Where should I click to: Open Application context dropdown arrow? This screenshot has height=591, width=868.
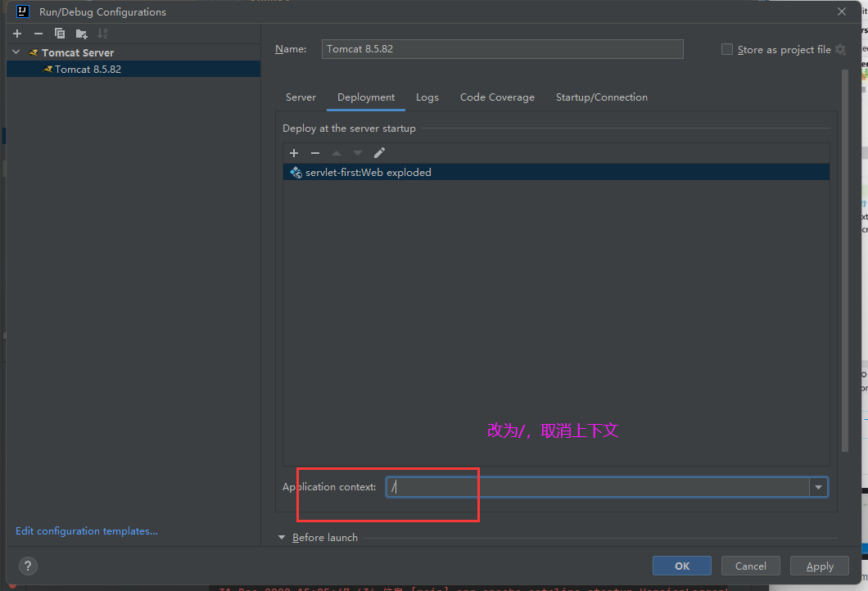tap(817, 487)
